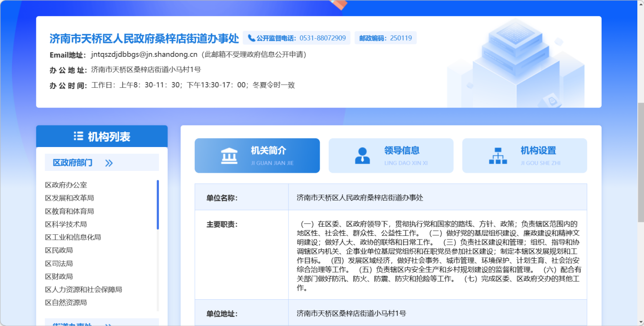The width and height of the screenshot is (644, 326).
Task: Click the person icon on 领导信息 tab
Action: (363, 156)
